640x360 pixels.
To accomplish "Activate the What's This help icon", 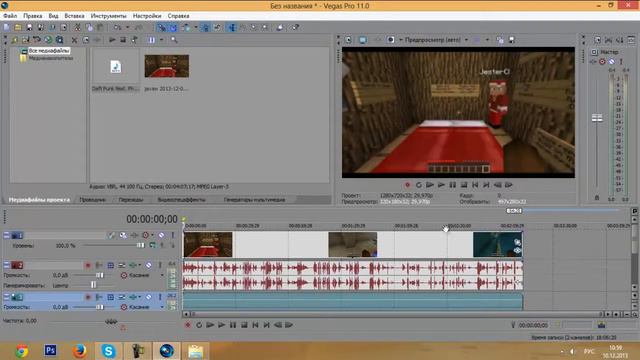I will click(295, 27).
